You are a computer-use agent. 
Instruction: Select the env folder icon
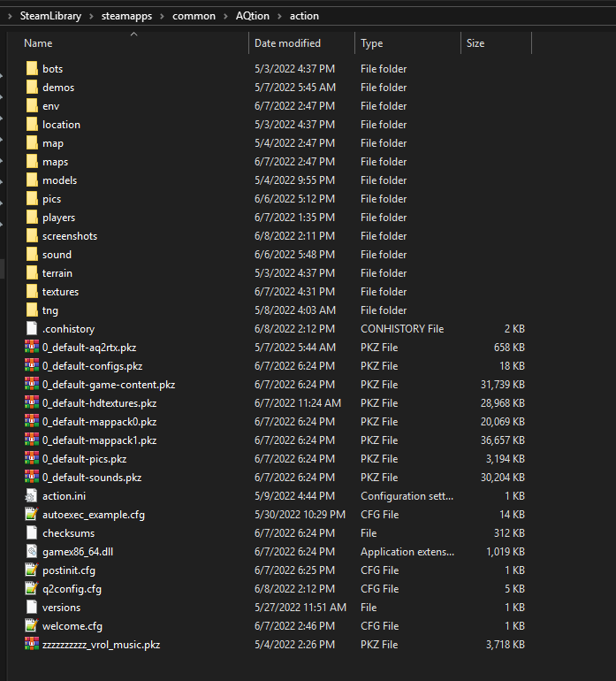click(x=32, y=106)
